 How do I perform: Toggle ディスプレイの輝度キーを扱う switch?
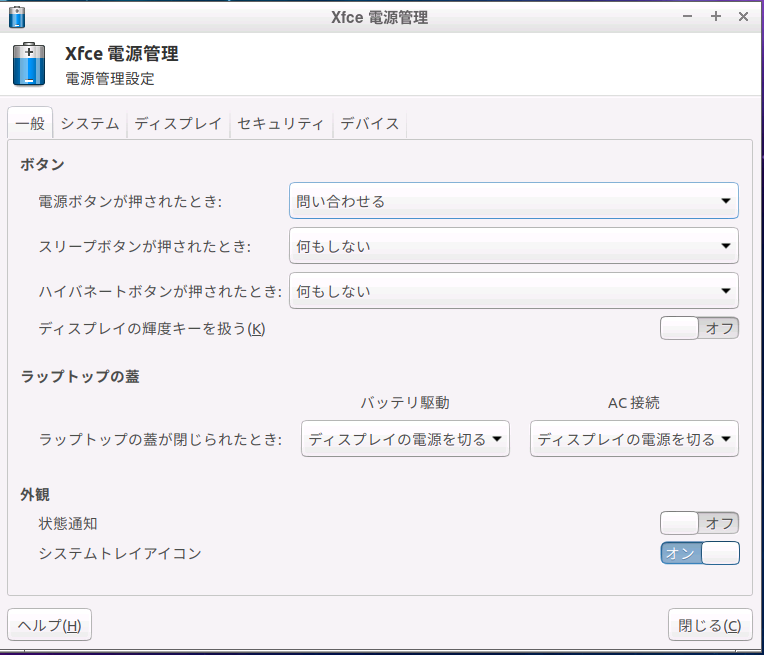[x=699, y=328]
